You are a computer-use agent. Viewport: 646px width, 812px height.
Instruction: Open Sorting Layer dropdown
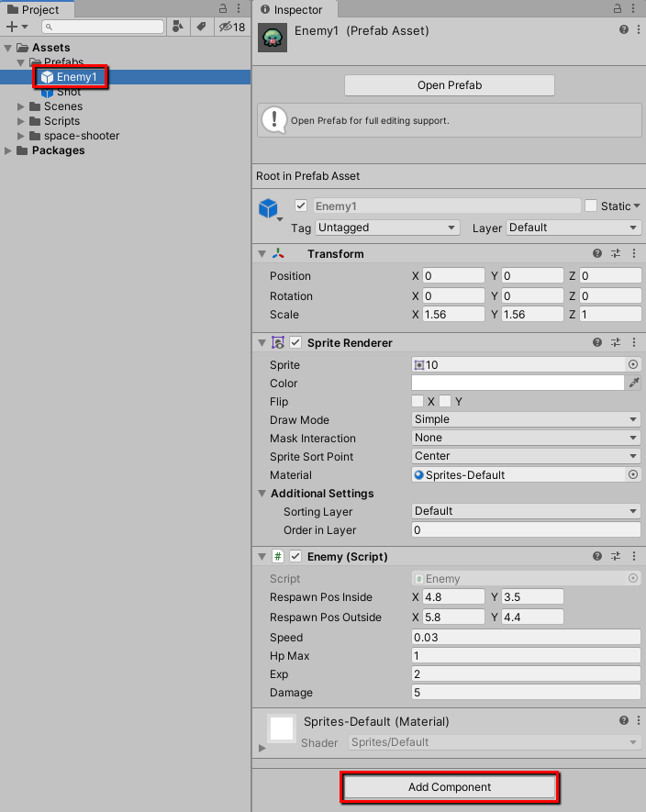coord(526,511)
